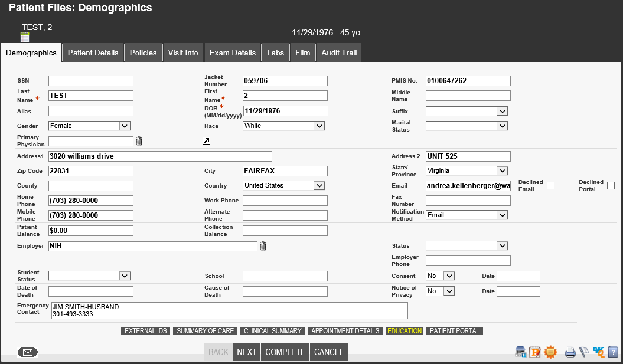Select the Exam Details tab
Screen dimensions: 623x364
click(x=233, y=53)
